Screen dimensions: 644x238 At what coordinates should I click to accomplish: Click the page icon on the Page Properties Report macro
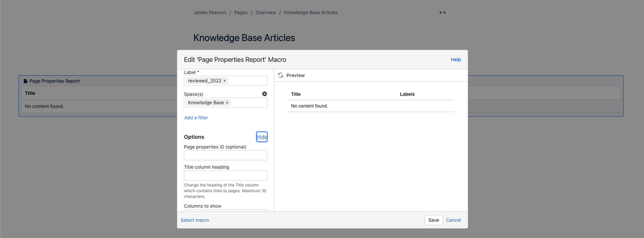26,81
